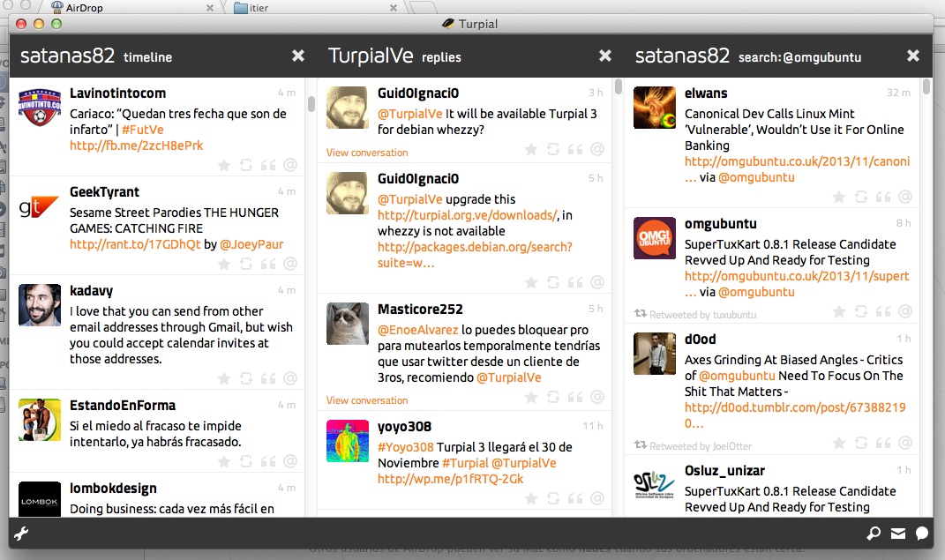The width and height of the screenshot is (945, 560).
Task: Reply to GuidoIgnacio's 'upgrade this' tweet
Action: 597,282
